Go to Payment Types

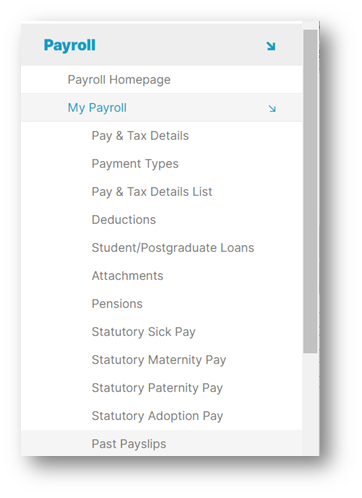135,164
